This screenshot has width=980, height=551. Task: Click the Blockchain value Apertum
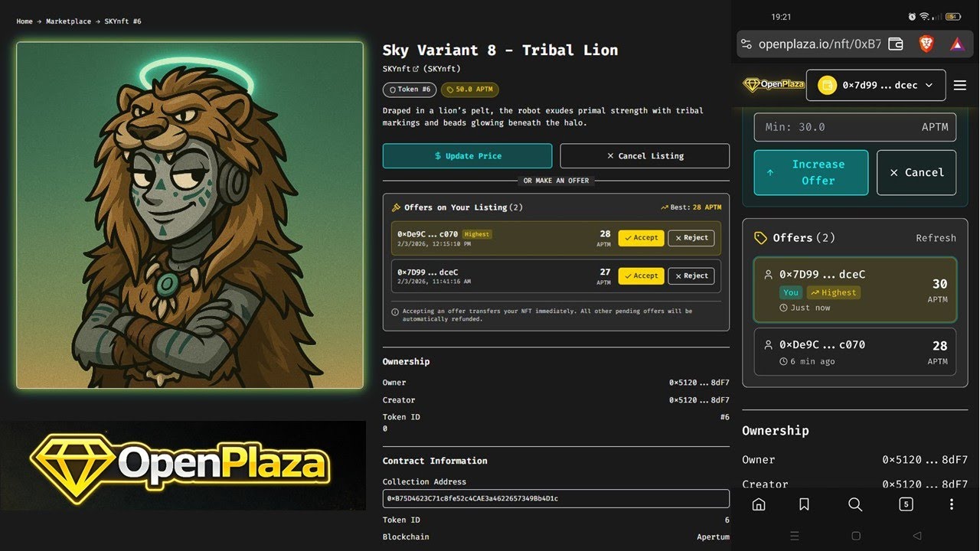click(x=713, y=537)
